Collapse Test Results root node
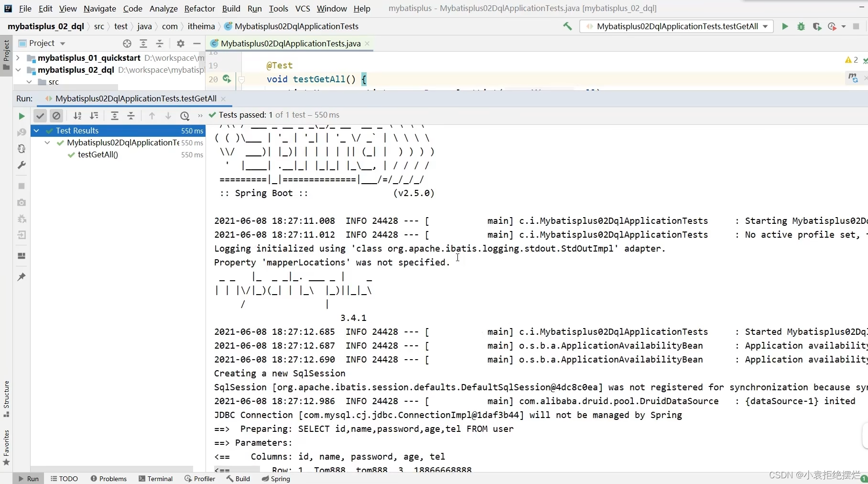This screenshot has width=868, height=484. (36, 131)
